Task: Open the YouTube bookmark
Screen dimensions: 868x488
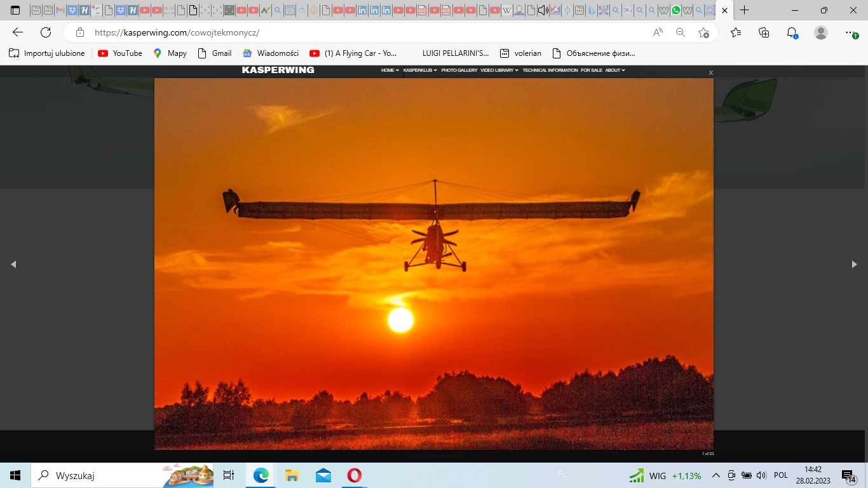Action: click(x=120, y=53)
